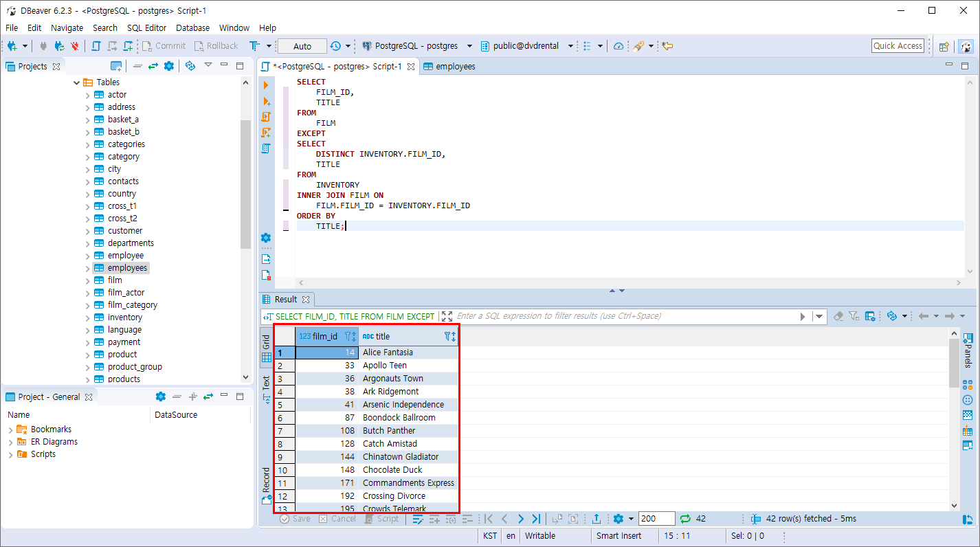This screenshot has width=980, height=547.
Task: Click the expand filter panel icon
Action: [447, 316]
